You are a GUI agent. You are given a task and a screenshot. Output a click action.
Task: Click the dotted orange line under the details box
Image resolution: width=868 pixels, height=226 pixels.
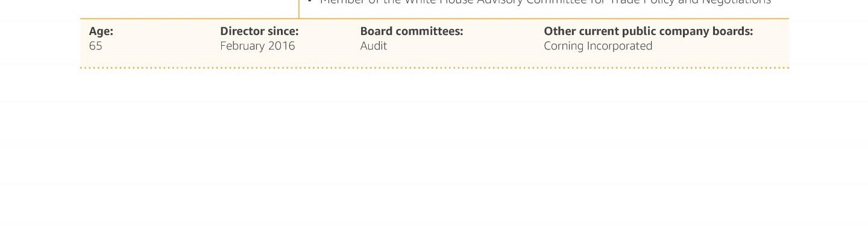point(434,68)
